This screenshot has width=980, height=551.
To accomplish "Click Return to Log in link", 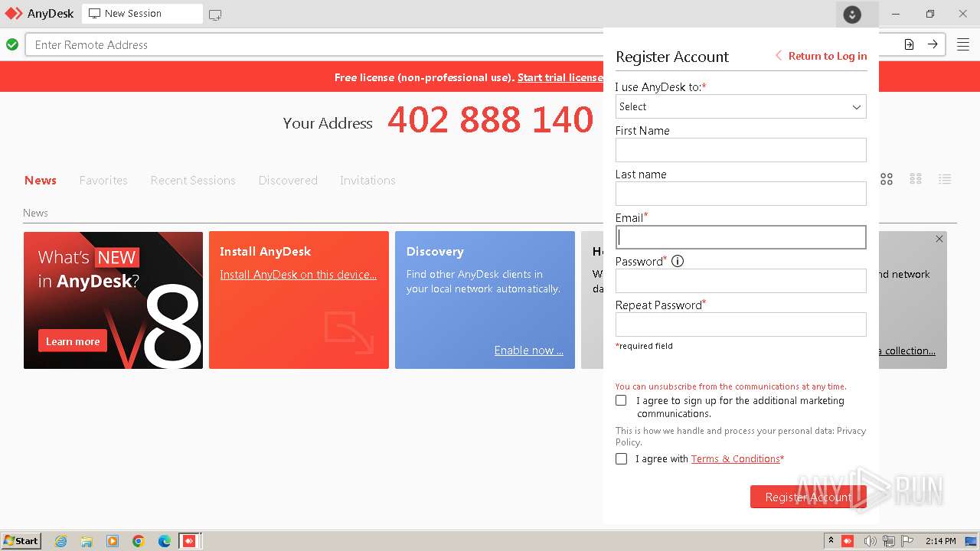I will [822, 56].
